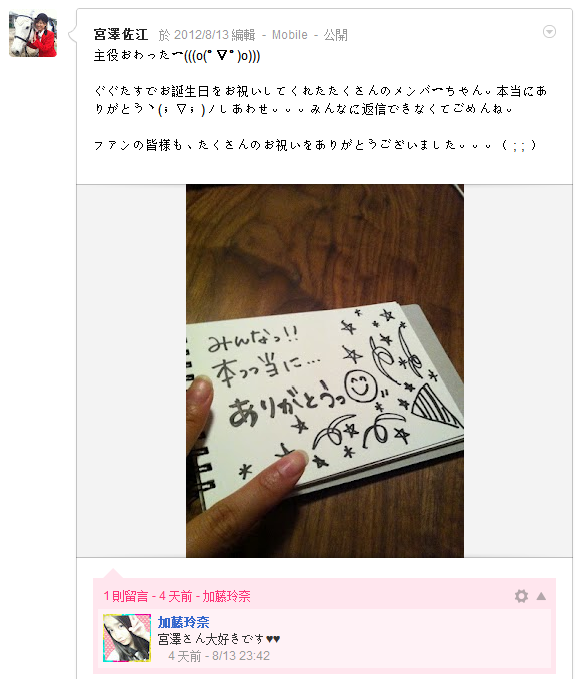The image size is (582, 679).
Task: Click the 4 天前 text in comment header
Action: (x=175, y=596)
